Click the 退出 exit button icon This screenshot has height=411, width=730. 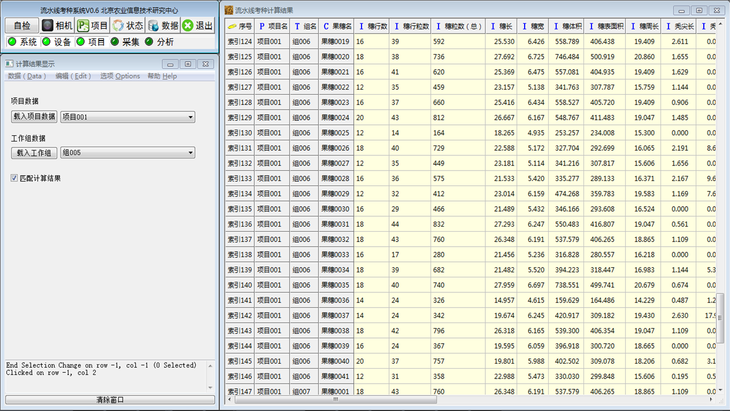[189, 24]
